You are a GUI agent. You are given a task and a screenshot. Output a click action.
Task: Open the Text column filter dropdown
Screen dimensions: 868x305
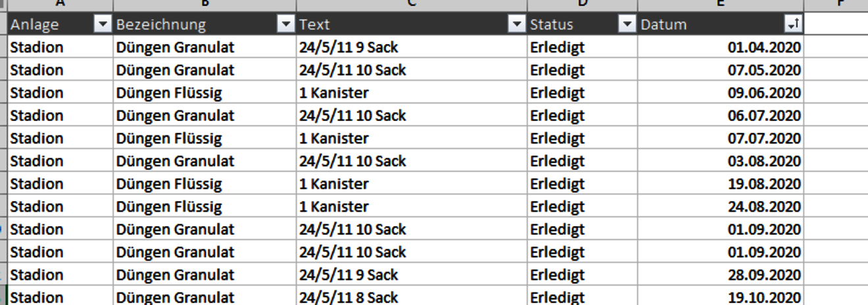(516, 25)
